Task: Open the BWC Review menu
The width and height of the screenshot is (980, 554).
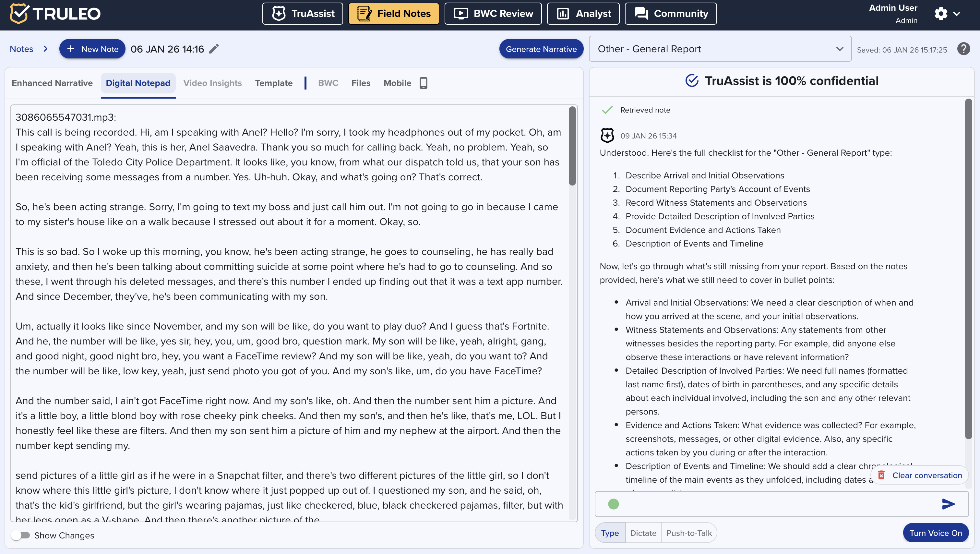Action: coord(493,14)
